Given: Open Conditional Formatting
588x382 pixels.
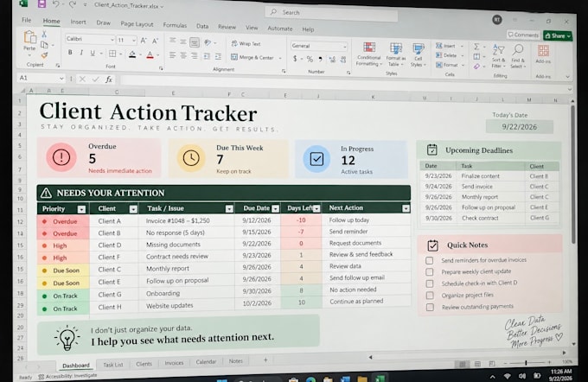Looking at the screenshot, I should click(x=369, y=54).
